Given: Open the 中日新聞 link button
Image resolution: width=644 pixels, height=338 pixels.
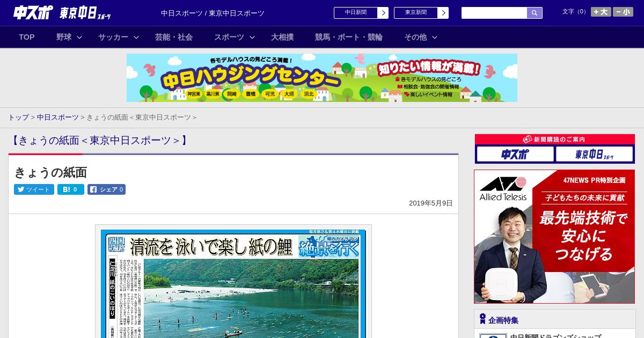Looking at the screenshot, I should 356,13.
